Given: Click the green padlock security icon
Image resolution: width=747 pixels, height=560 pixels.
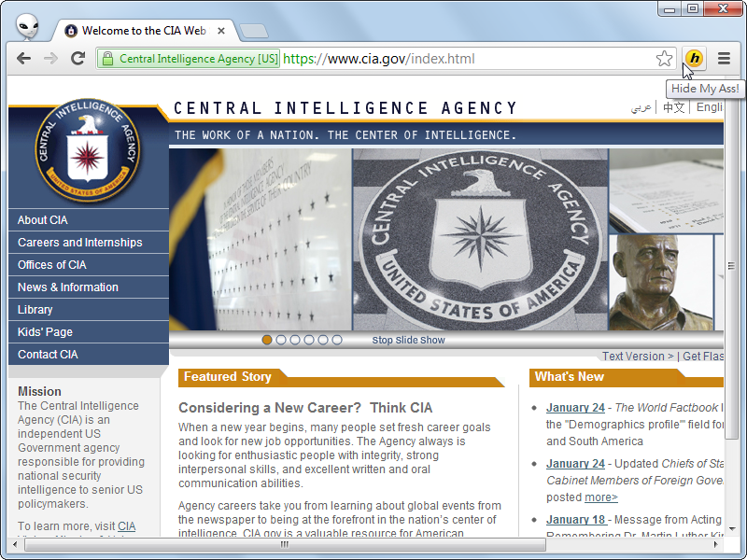Looking at the screenshot, I should (x=108, y=59).
